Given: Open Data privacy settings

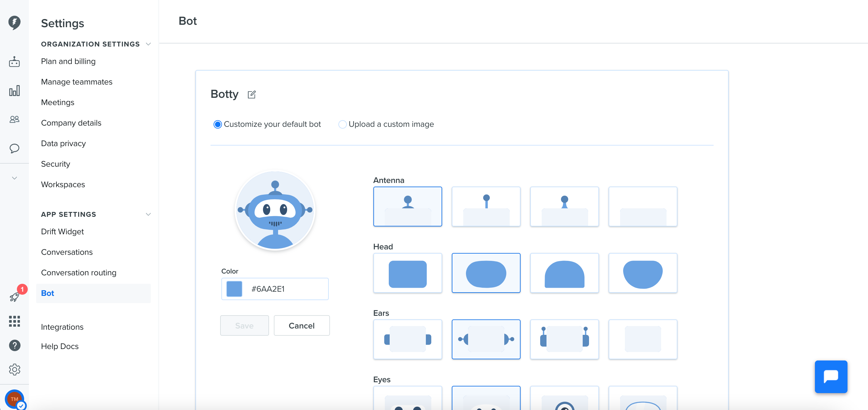Looking at the screenshot, I should click(63, 144).
